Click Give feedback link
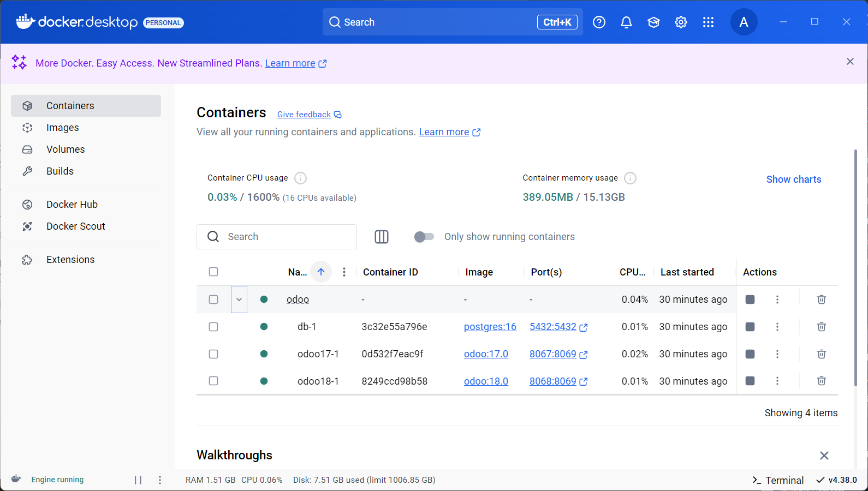868x491 pixels. coord(309,115)
